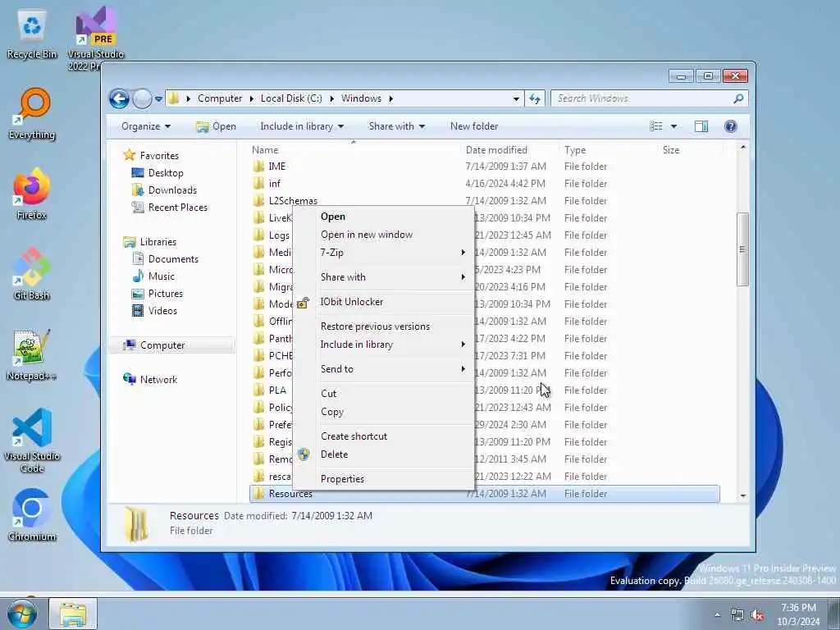Expand the address bar history dropdown
This screenshot has height=630, width=840.
pos(516,98)
